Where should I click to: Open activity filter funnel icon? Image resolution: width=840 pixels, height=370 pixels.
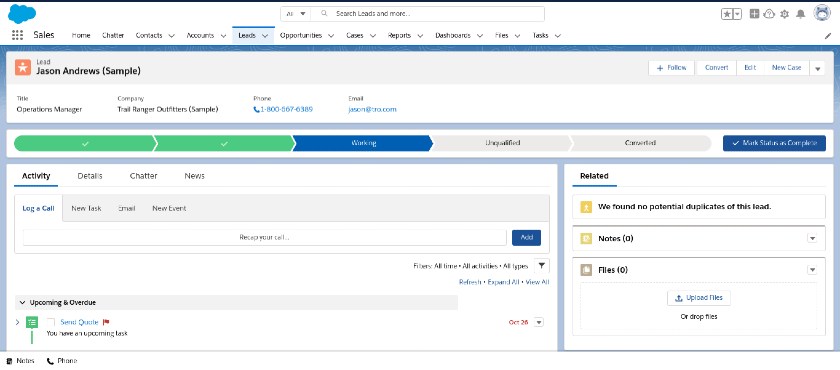pyautogui.click(x=542, y=266)
